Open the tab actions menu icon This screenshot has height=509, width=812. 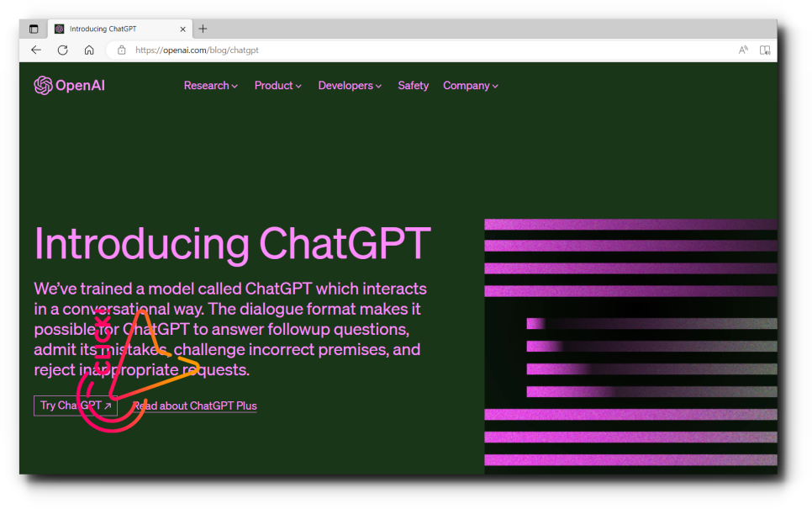click(x=34, y=29)
